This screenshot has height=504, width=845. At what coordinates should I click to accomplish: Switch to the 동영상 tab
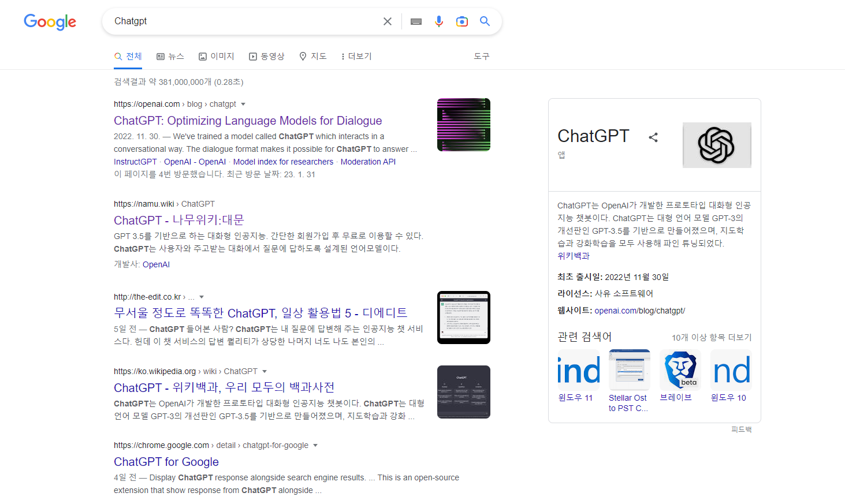267,56
